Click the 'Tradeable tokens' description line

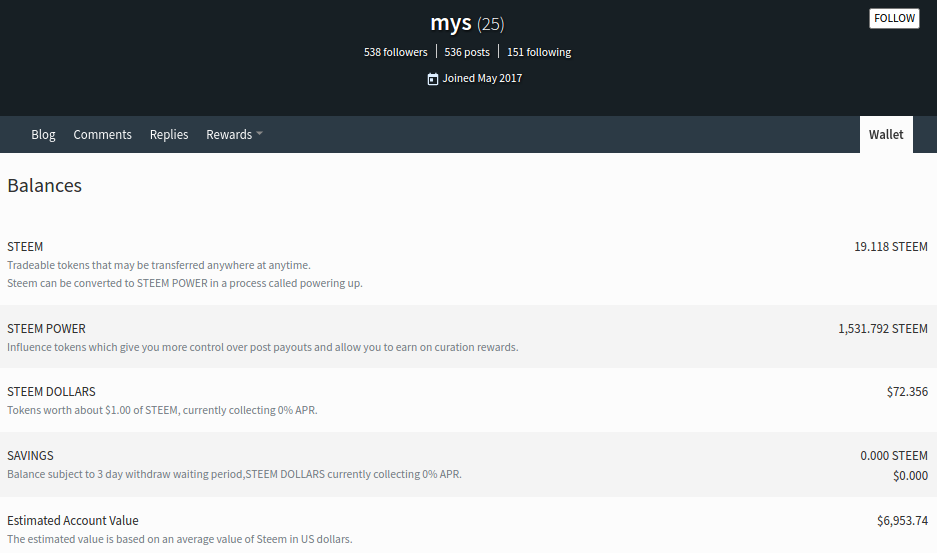[x=158, y=265]
